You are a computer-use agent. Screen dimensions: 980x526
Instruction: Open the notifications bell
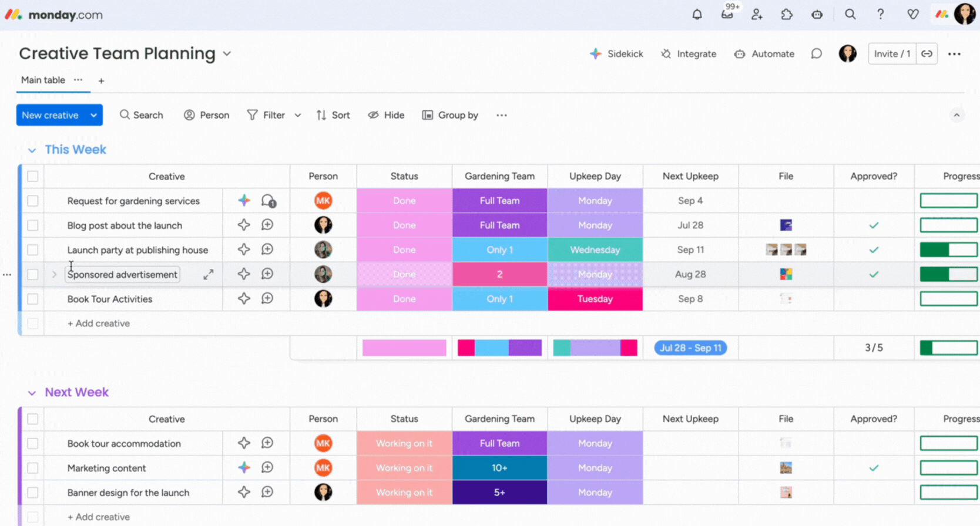coord(697,15)
